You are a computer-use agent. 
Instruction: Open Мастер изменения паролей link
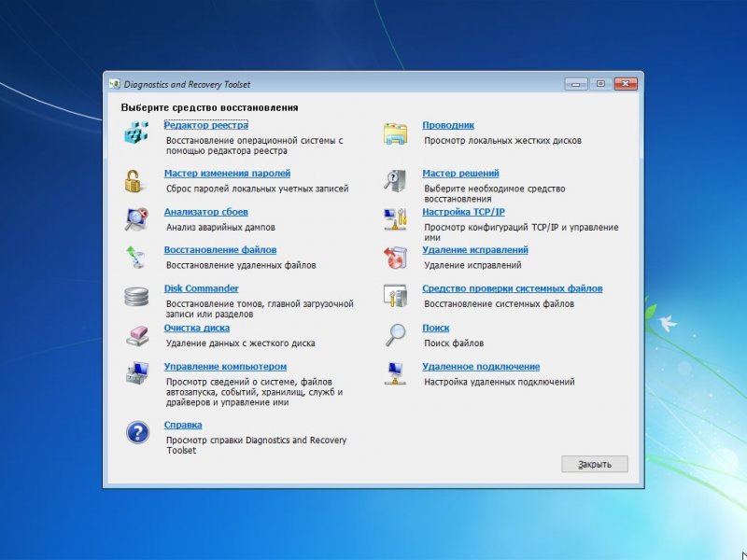click(227, 174)
